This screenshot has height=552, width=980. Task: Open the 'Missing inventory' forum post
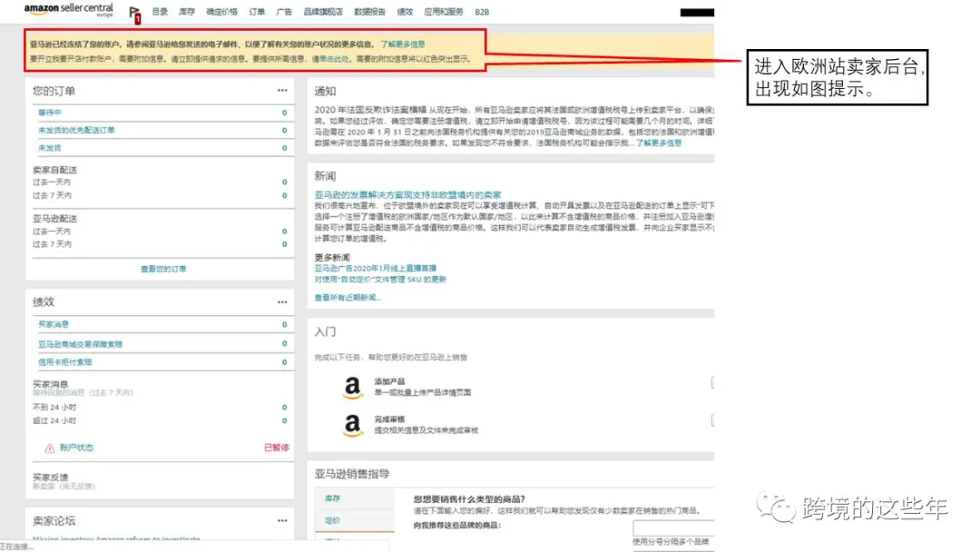(x=116, y=539)
